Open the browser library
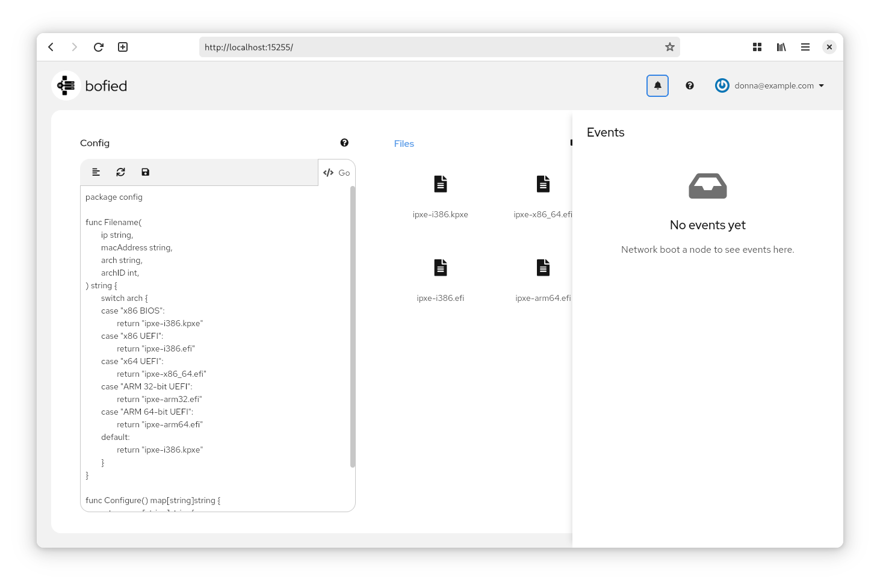Viewport: 880px width, 588px height. [x=781, y=47]
